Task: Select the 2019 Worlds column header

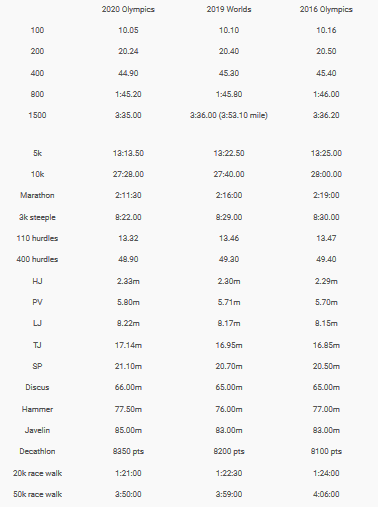Action: click(229, 9)
